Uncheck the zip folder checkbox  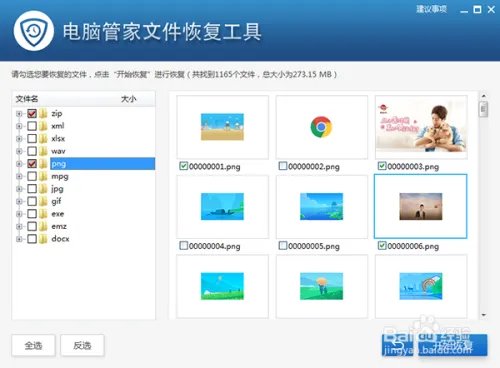(x=32, y=114)
